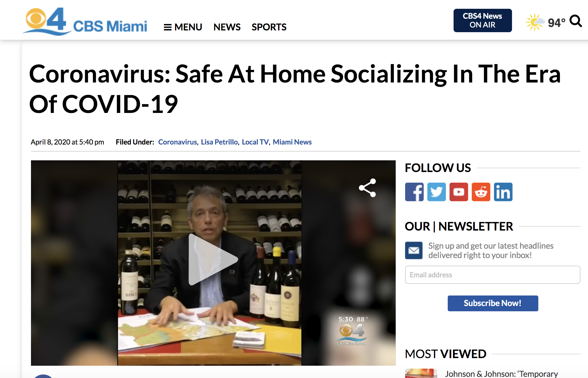Open the Reddit follow icon
Viewport: 588px width, 378px height.
tap(481, 192)
